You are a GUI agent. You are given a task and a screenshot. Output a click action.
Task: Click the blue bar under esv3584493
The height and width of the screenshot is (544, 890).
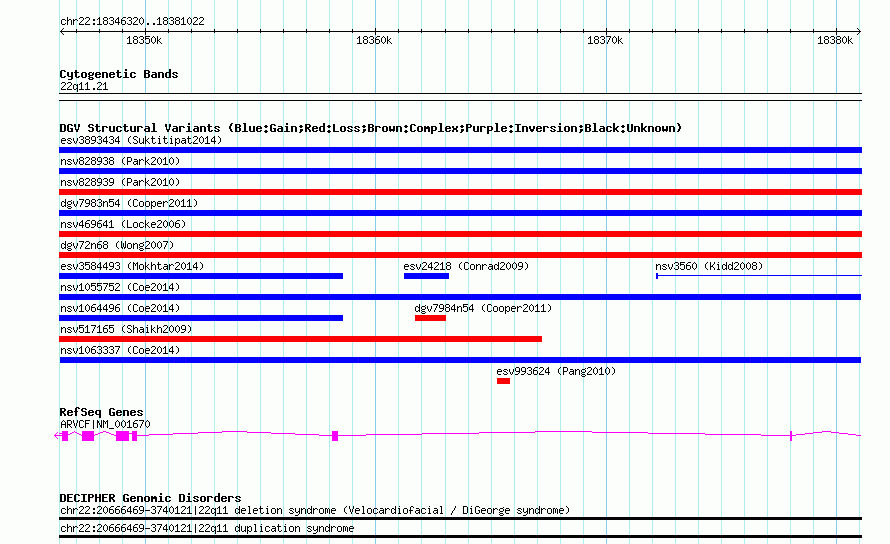click(201, 276)
